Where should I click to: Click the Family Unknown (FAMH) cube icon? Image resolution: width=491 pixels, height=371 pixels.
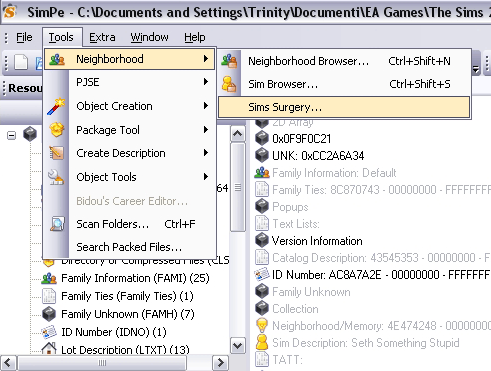click(49, 314)
